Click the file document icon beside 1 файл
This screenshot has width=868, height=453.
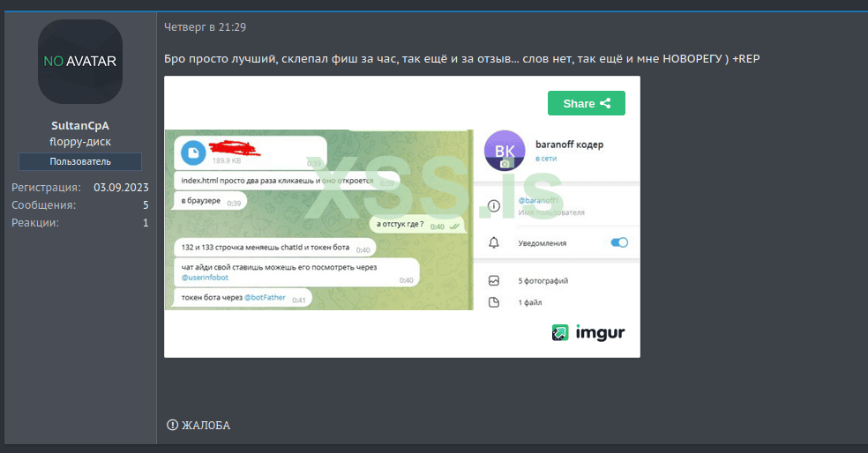[x=494, y=302]
